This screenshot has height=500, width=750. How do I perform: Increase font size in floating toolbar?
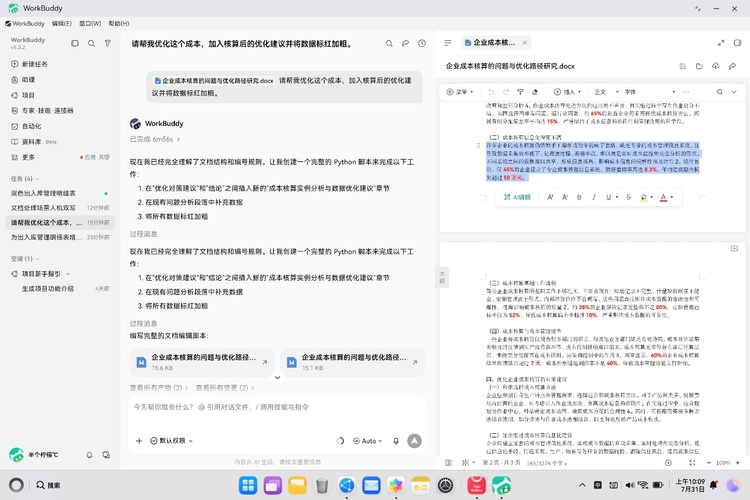[550, 197]
